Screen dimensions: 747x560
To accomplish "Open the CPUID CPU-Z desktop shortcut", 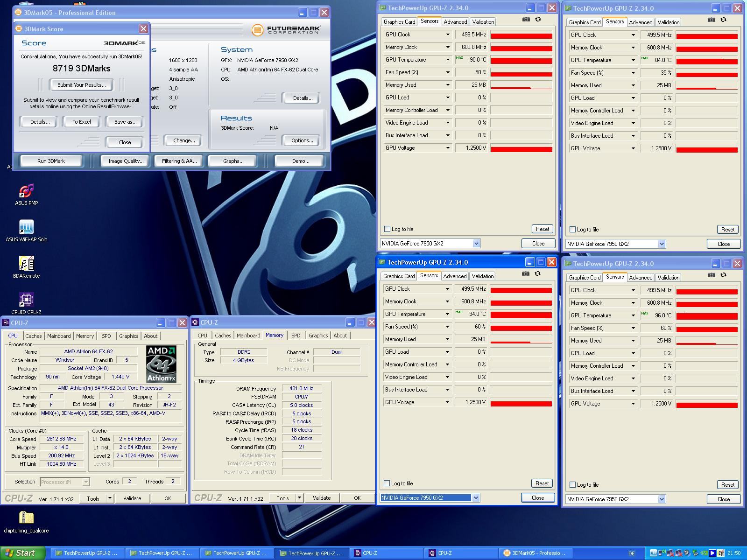I will point(27,303).
